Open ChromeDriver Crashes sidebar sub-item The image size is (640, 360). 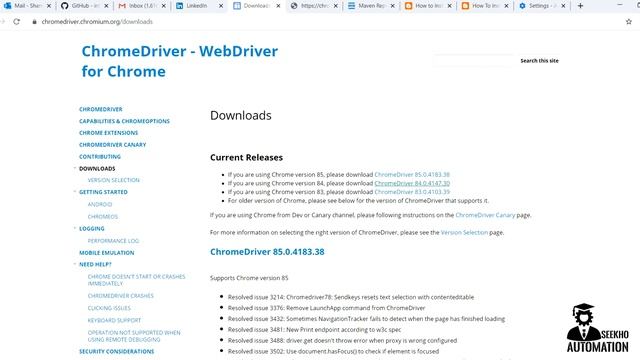click(121, 296)
